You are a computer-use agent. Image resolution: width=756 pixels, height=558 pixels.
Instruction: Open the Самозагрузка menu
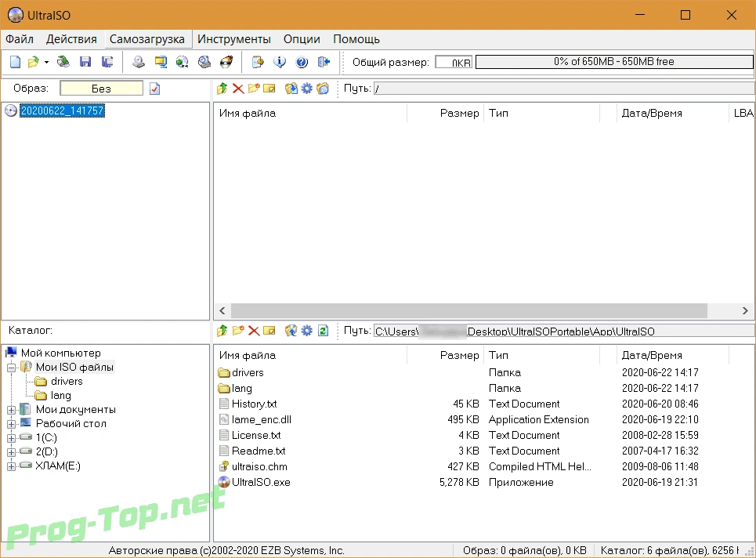(147, 39)
